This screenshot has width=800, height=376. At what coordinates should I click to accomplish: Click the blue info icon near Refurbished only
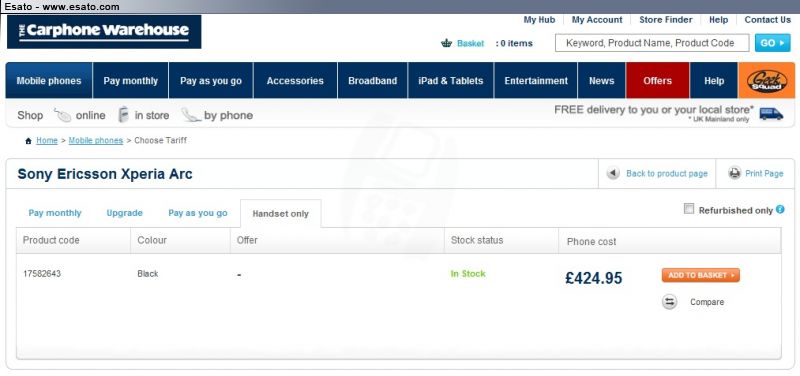coord(780,209)
